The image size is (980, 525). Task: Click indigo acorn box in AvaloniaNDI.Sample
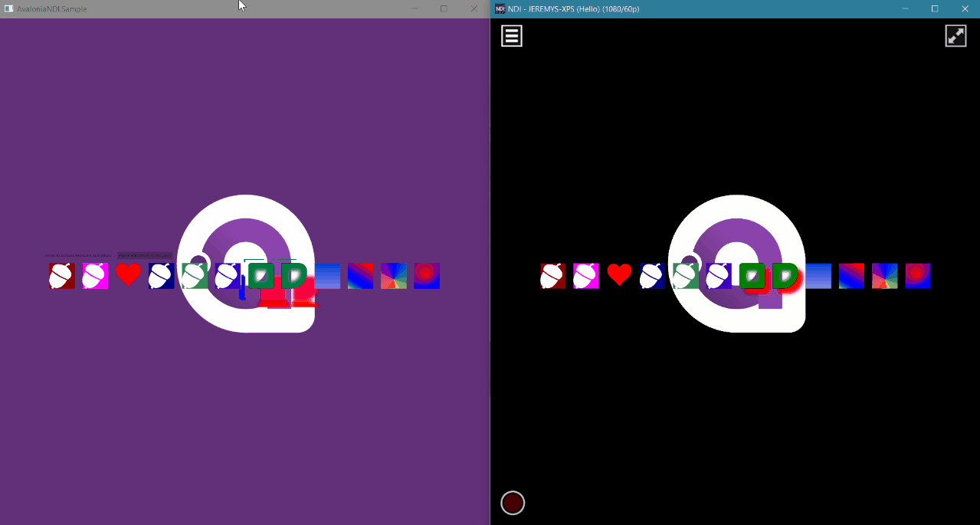(228, 276)
